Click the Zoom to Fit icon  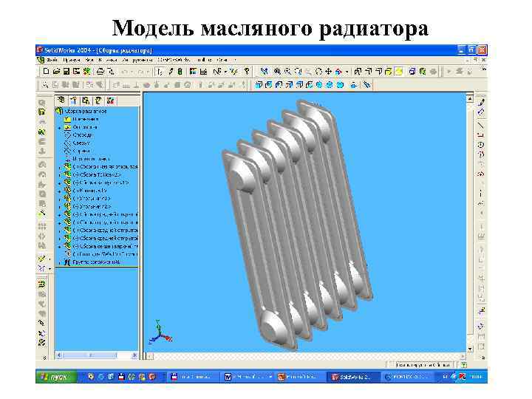(x=277, y=72)
